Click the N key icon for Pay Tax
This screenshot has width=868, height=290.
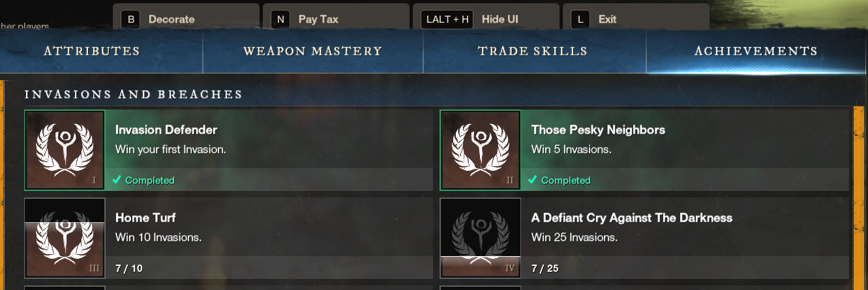[280, 20]
